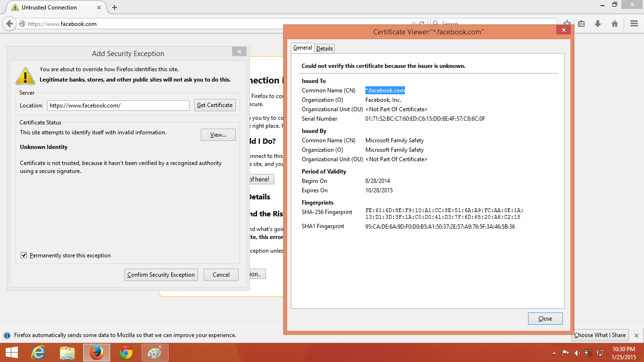Viewport: 644px width, 362px height.
Task: Cancel the Add Security Exception dialog
Action: [x=221, y=275]
